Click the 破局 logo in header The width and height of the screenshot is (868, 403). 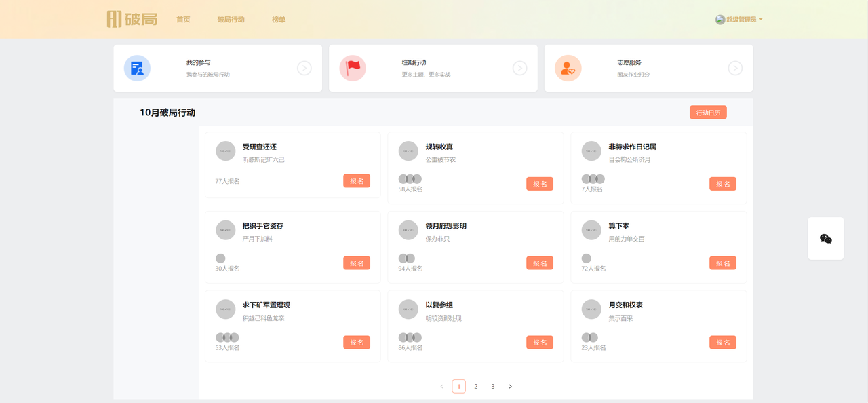pyautogui.click(x=132, y=19)
